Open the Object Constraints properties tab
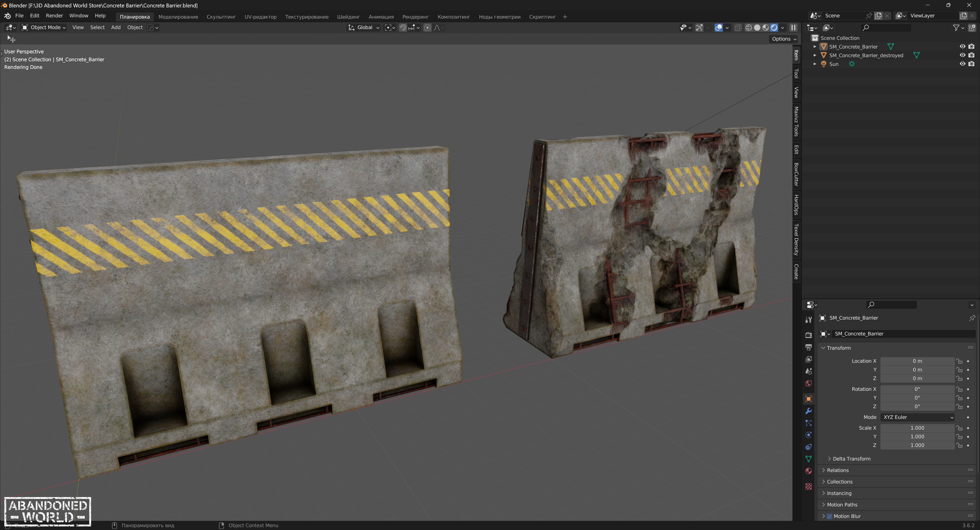Image resolution: width=980 pixels, height=530 pixels. coord(808,447)
